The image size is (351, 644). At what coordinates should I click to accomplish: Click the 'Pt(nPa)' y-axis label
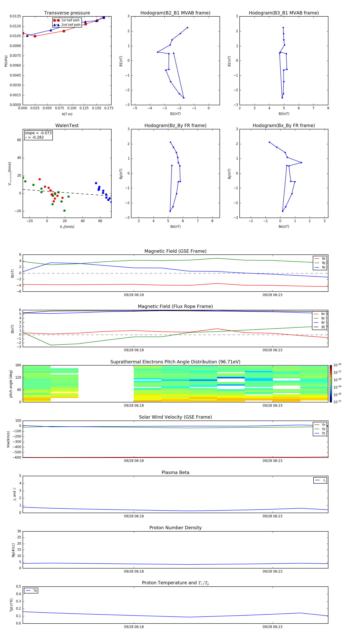(6, 61)
